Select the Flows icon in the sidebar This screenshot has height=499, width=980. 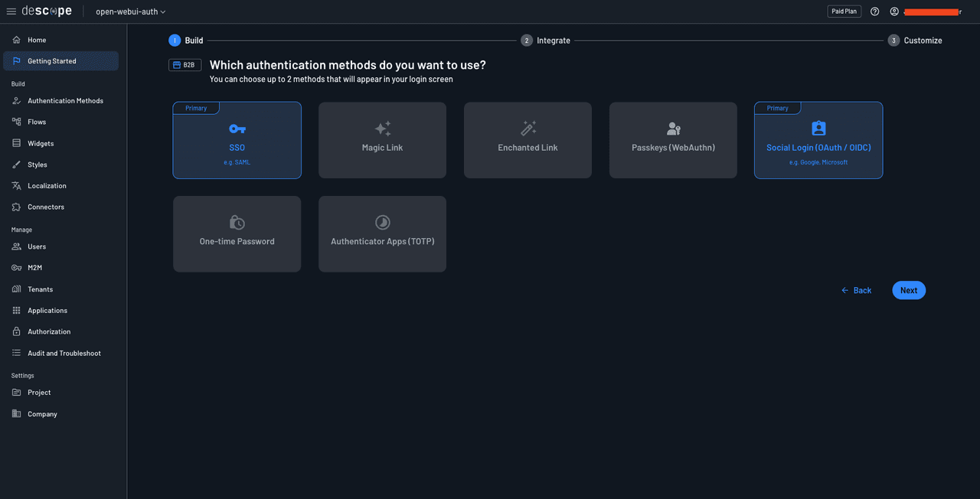pos(17,122)
